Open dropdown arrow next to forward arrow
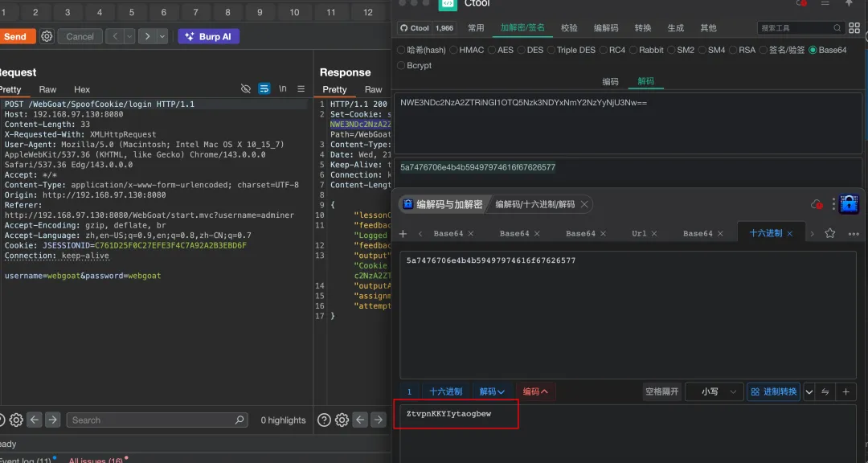Screen dimensions: 868x463 point(162,36)
